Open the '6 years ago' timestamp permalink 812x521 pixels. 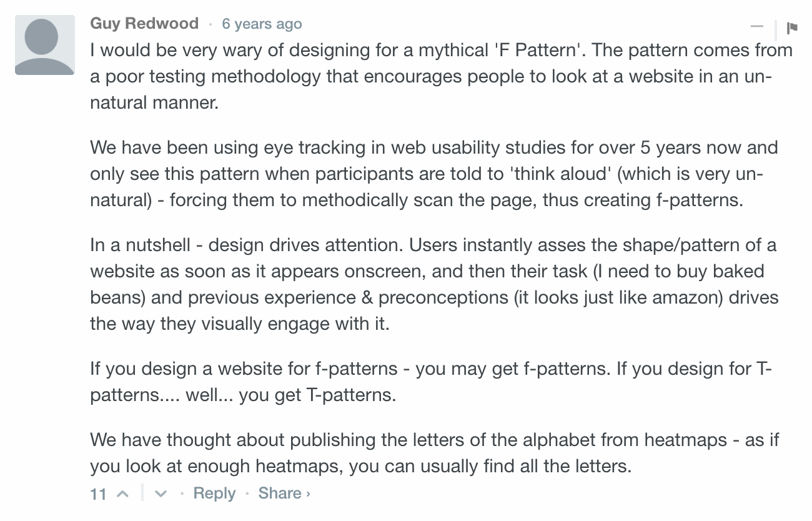click(x=262, y=24)
